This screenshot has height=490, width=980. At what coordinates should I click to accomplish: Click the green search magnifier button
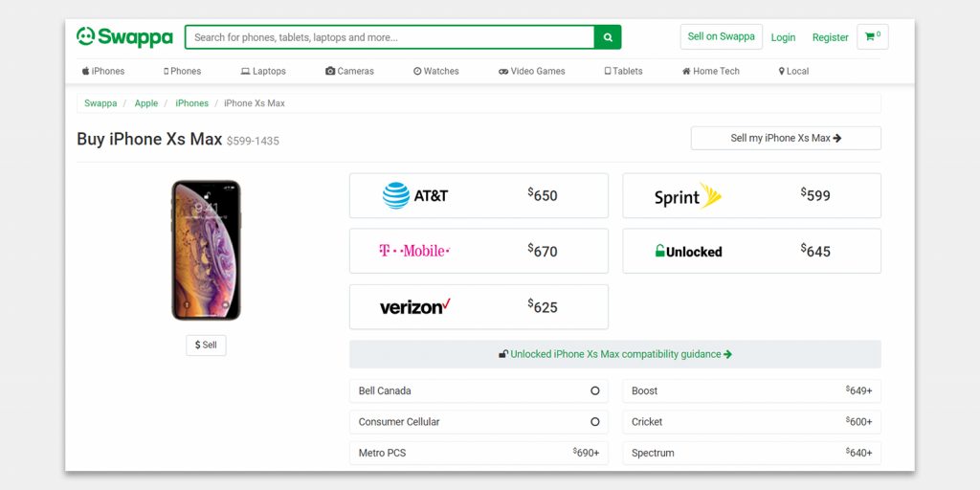pyautogui.click(x=608, y=37)
